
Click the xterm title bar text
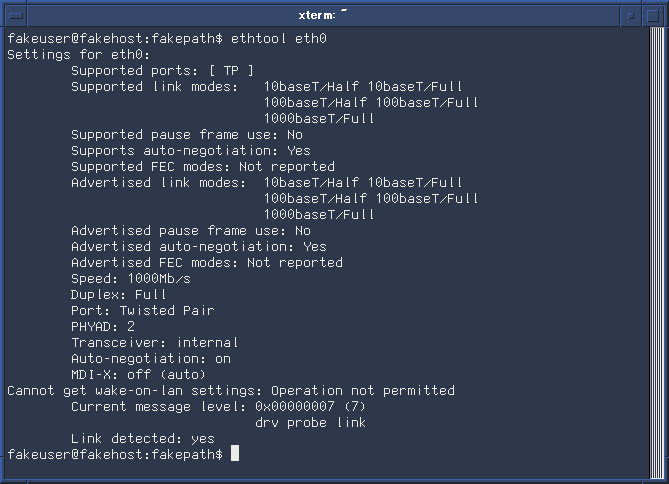pyautogui.click(x=317, y=15)
